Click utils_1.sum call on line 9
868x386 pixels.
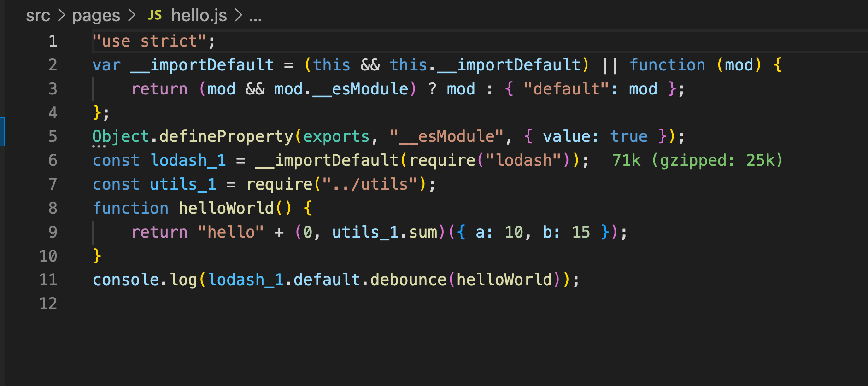(385, 232)
